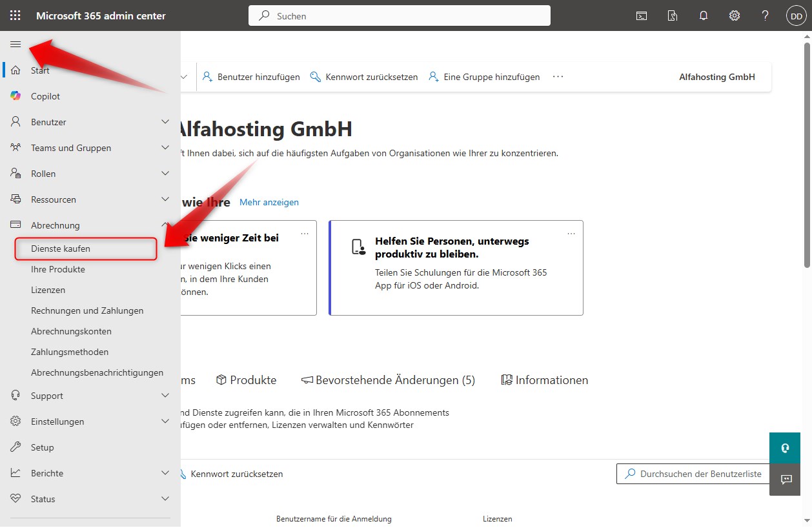Click the Einstellungen gear icon in the sidebar
Screen dimensions: 812x528
pos(16,421)
